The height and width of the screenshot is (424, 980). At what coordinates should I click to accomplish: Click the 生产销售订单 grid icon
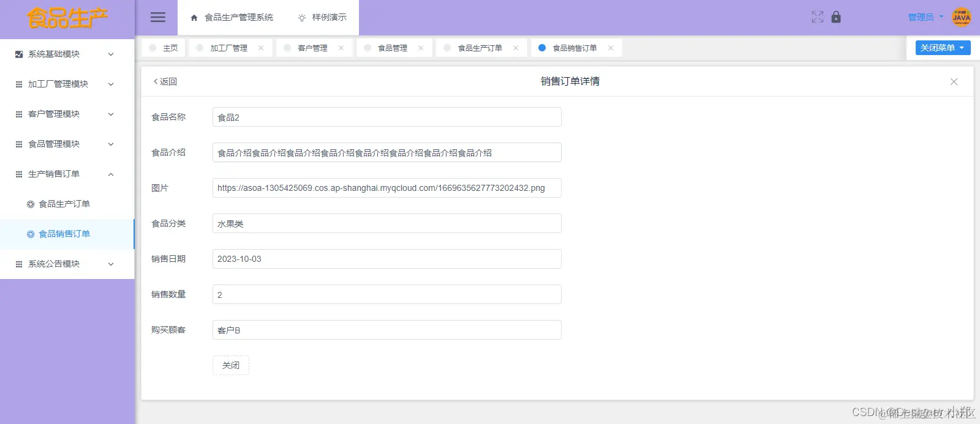[19, 174]
